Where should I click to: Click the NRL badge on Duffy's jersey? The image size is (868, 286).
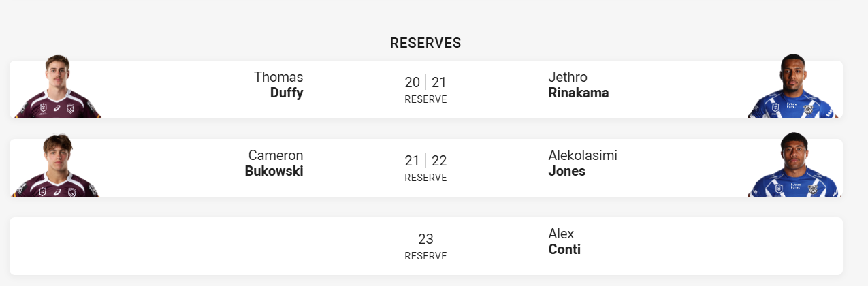[x=43, y=108]
